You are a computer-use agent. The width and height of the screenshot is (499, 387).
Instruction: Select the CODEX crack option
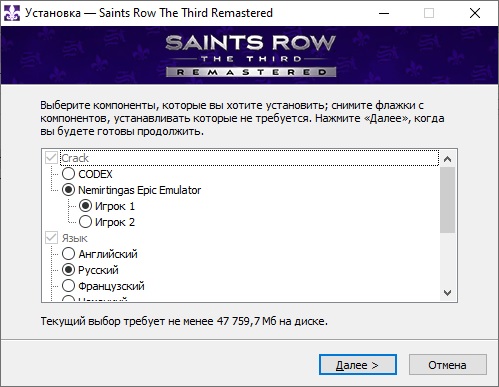point(68,174)
